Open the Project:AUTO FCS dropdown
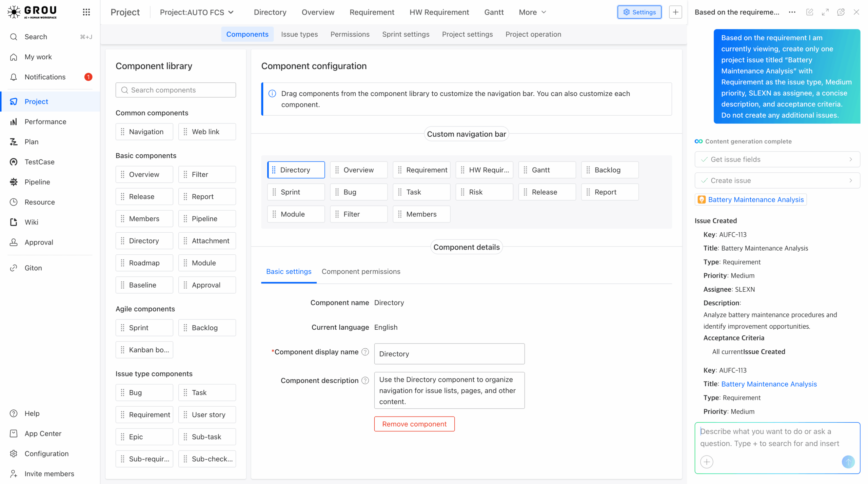Screen dimensions: 868x484 click(x=197, y=12)
